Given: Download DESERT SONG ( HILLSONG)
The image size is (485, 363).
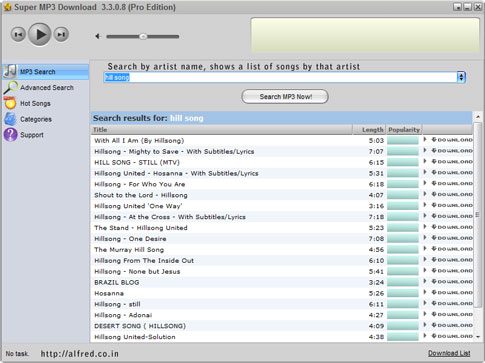Looking at the screenshot, I should [452, 325].
